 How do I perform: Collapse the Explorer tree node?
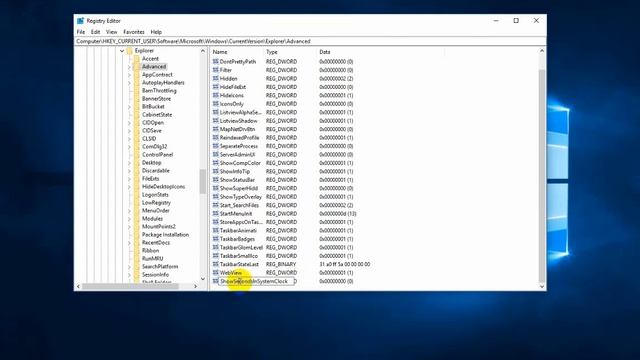pos(122,51)
